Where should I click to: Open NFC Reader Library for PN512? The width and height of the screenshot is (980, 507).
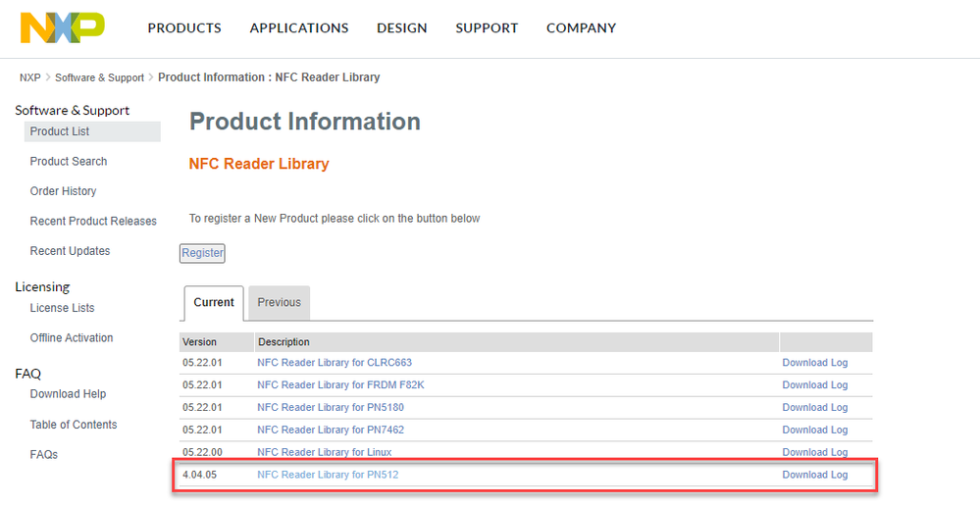328,475
